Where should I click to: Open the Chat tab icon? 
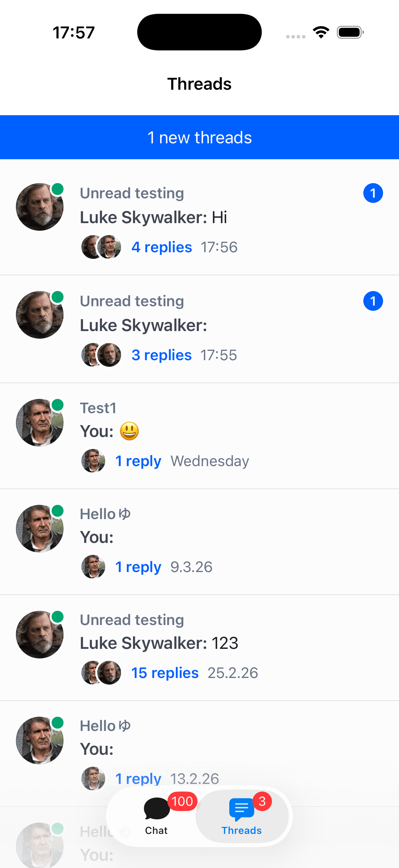tap(156, 809)
